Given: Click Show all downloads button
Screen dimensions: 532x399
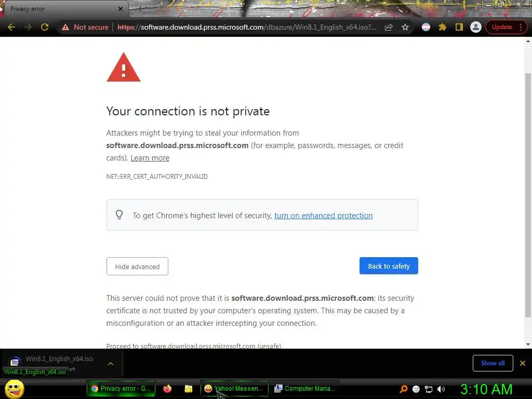Looking at the screenshot, I should point(493,363).
